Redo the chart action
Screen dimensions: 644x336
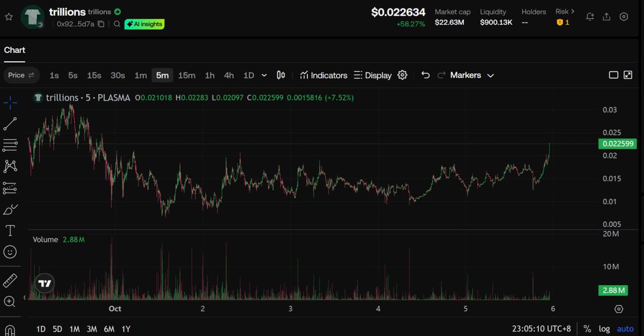[x=442, y=75]
